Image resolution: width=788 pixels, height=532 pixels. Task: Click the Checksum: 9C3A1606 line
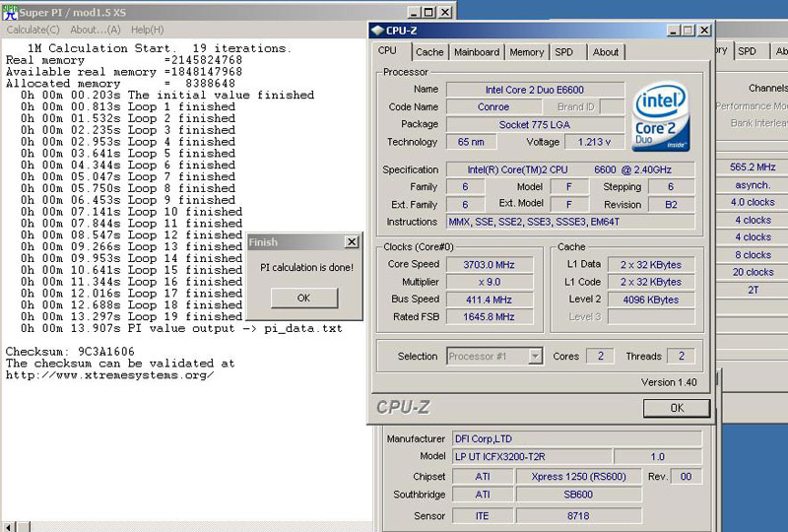(70, 352)
